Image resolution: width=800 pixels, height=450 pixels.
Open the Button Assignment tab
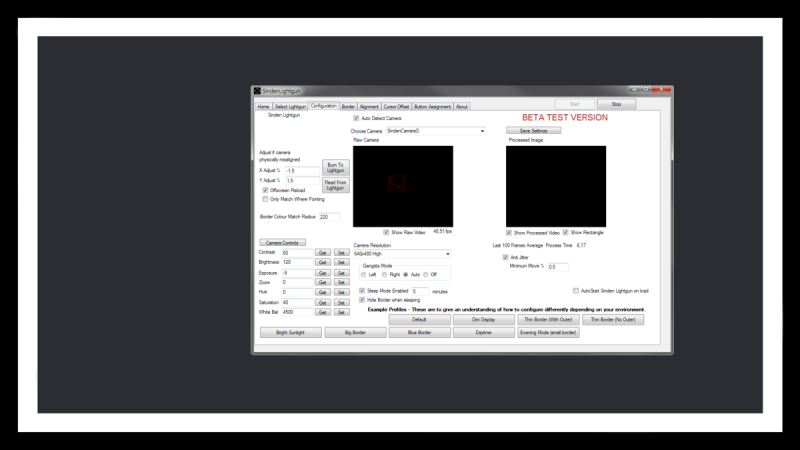[x=433, y=106]
